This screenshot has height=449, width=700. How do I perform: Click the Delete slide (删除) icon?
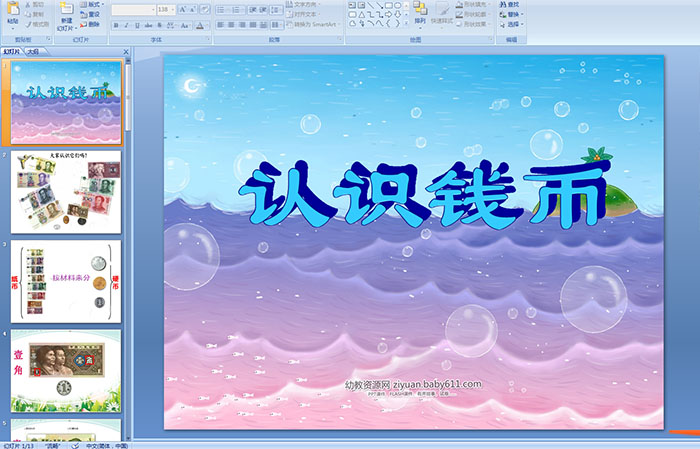click(93, 24)
